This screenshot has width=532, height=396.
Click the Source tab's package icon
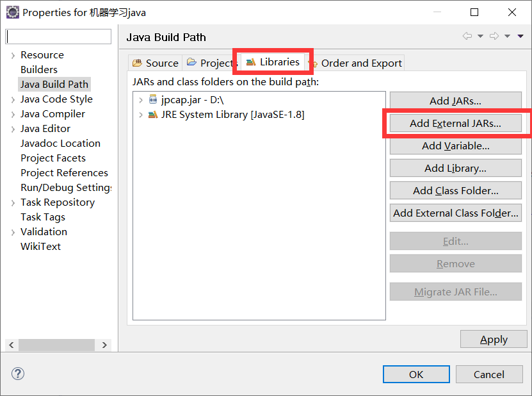[137, 62]
